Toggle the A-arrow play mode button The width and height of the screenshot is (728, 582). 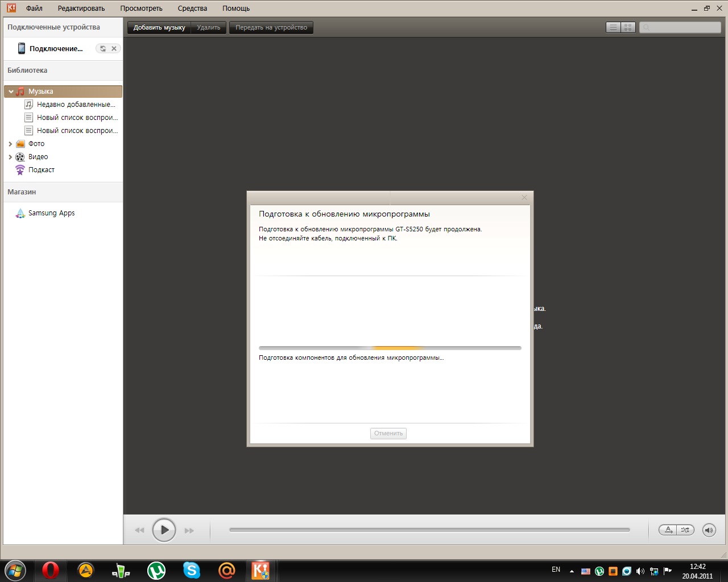[x=668, y=530]
